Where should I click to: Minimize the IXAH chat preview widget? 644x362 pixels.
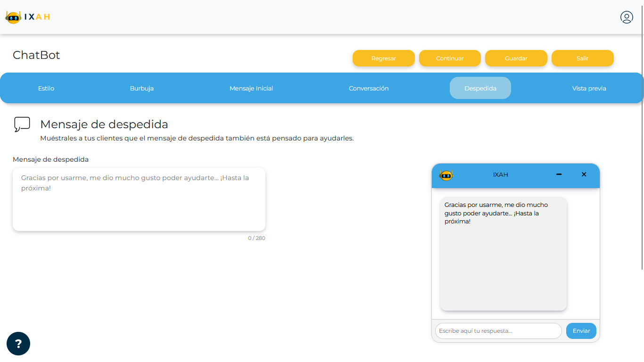(x=559, y=174)
